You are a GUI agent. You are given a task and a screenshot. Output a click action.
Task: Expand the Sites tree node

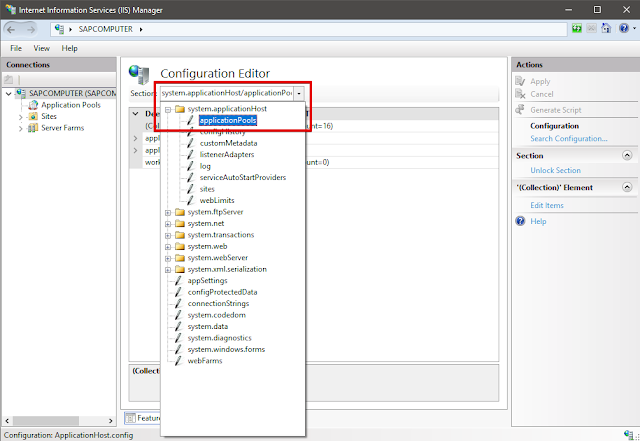click(x=20, y=117)
